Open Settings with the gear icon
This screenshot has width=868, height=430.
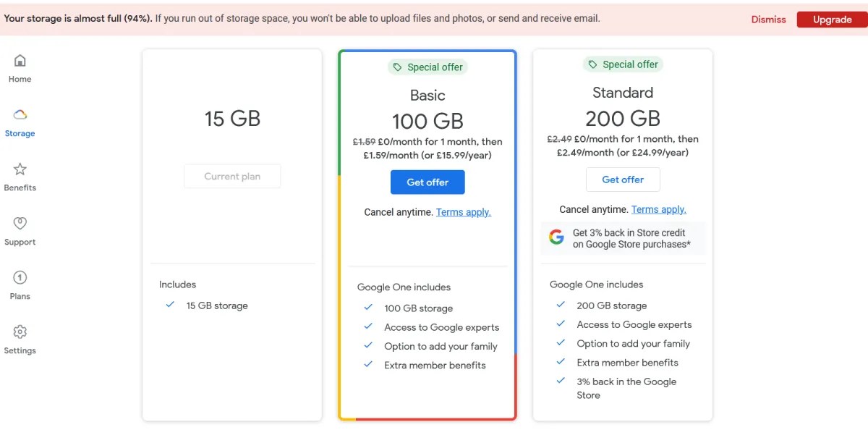pyautogui.click(x=20, y=332)
